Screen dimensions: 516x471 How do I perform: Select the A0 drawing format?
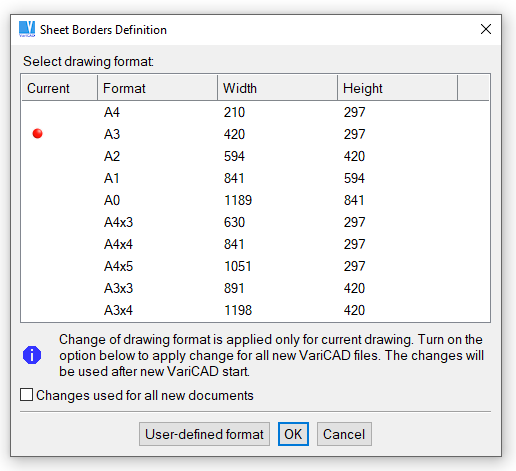pos(255,200)
